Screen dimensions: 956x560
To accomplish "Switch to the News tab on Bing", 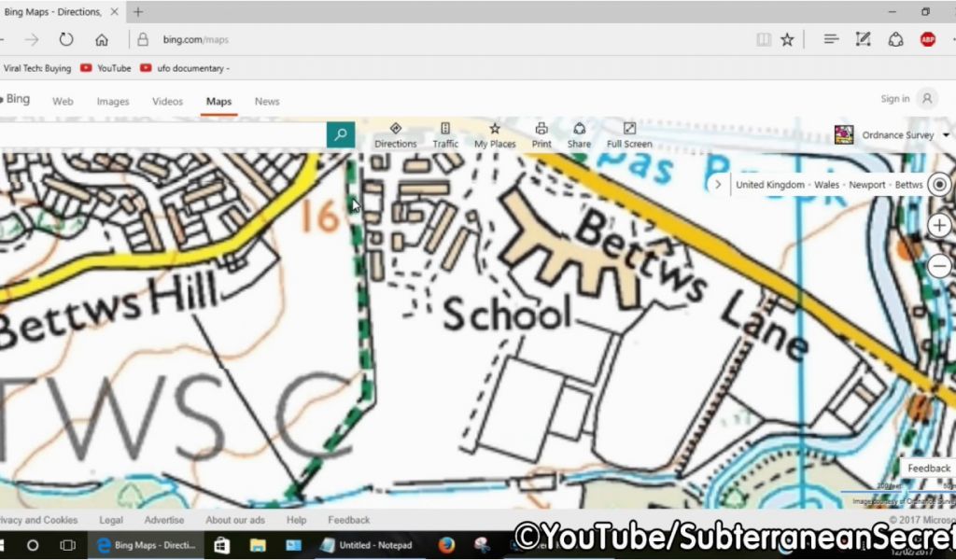I will (267, 102).
